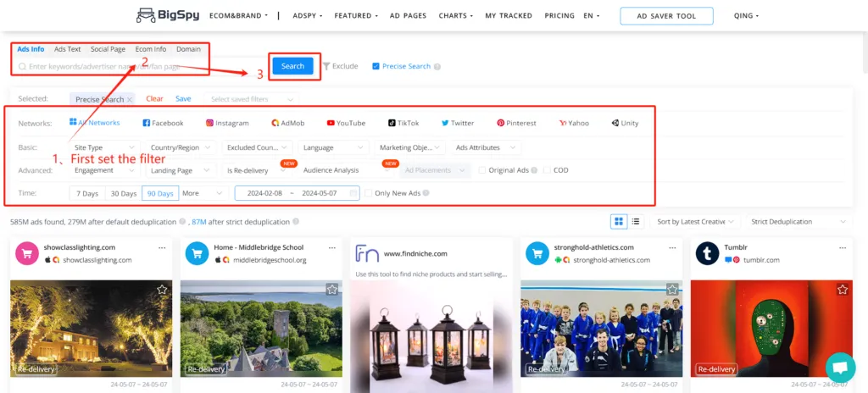Click the Exclude filter funnel icon

tap(326, 66)
